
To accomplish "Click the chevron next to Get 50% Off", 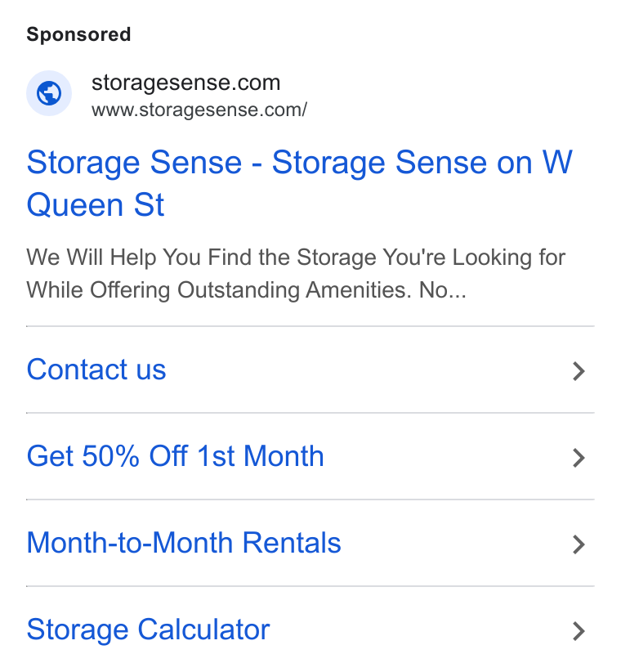I will click(x=579, y=458).
